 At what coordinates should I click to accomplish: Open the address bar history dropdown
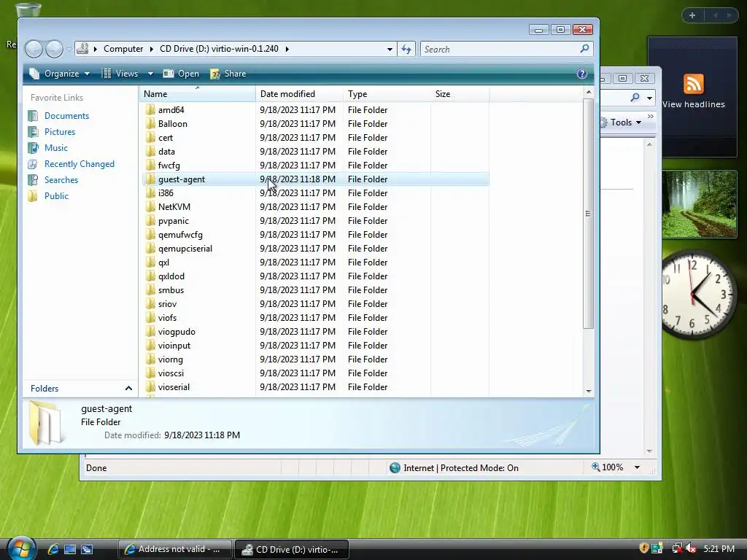(390, 49)
